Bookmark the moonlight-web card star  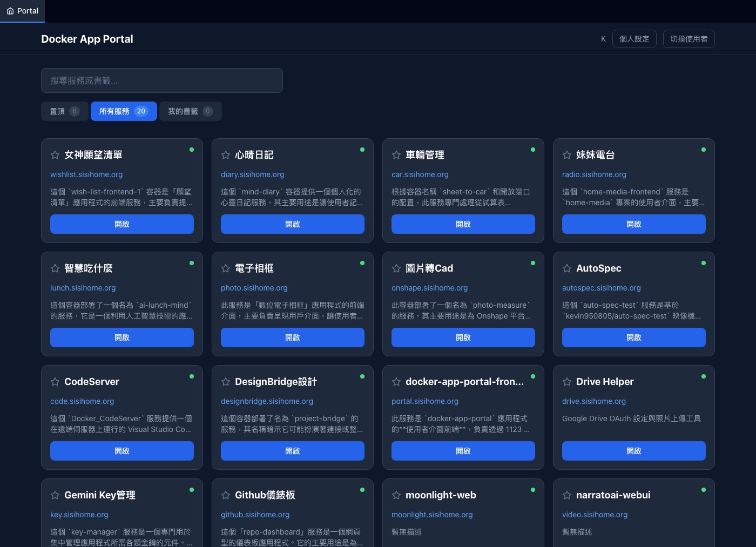point(396,495)
